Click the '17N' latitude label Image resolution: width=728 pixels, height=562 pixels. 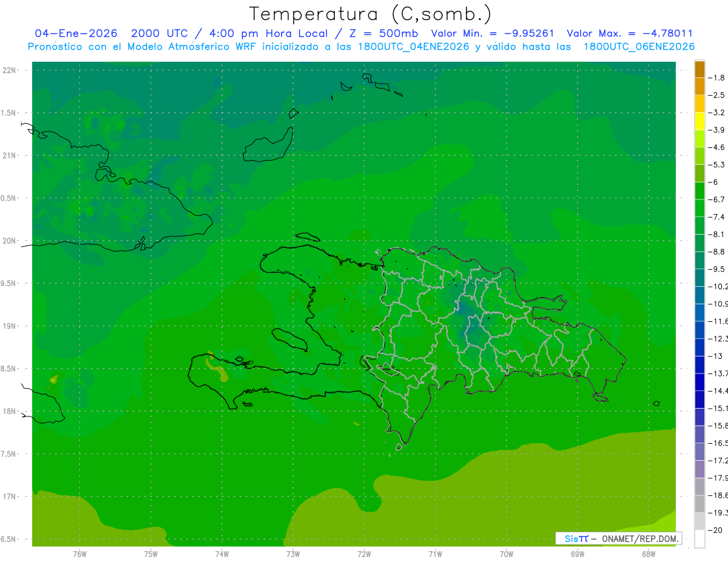tap(10, 497)
